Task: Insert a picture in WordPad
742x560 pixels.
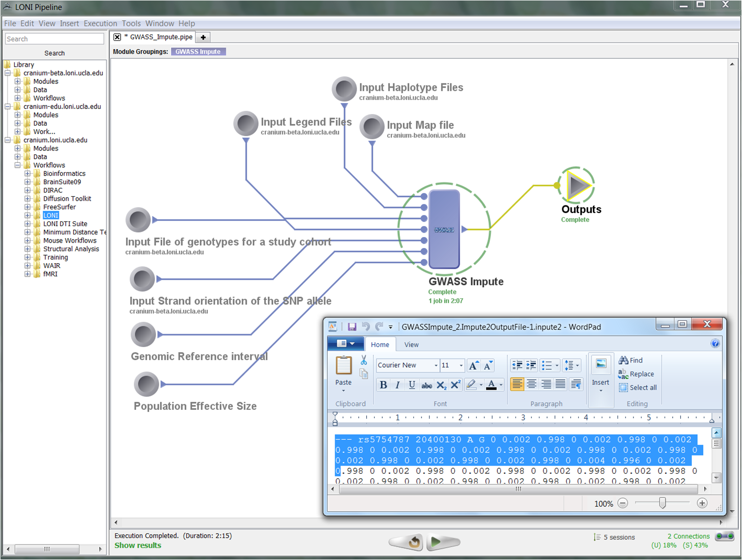Action: 601,365
